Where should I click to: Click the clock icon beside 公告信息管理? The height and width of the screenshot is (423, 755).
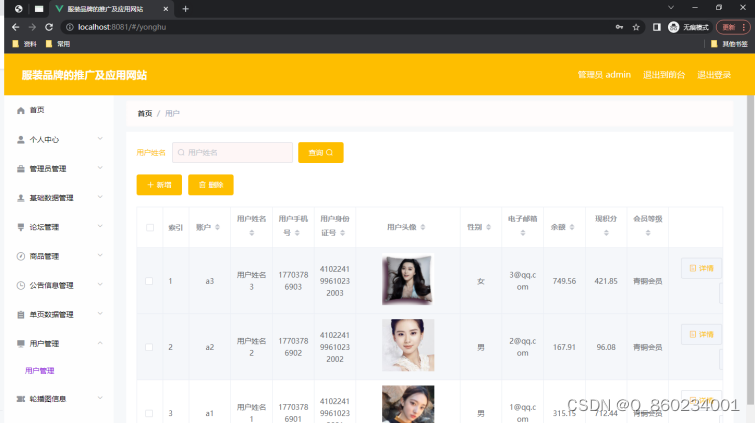[21, 285]
